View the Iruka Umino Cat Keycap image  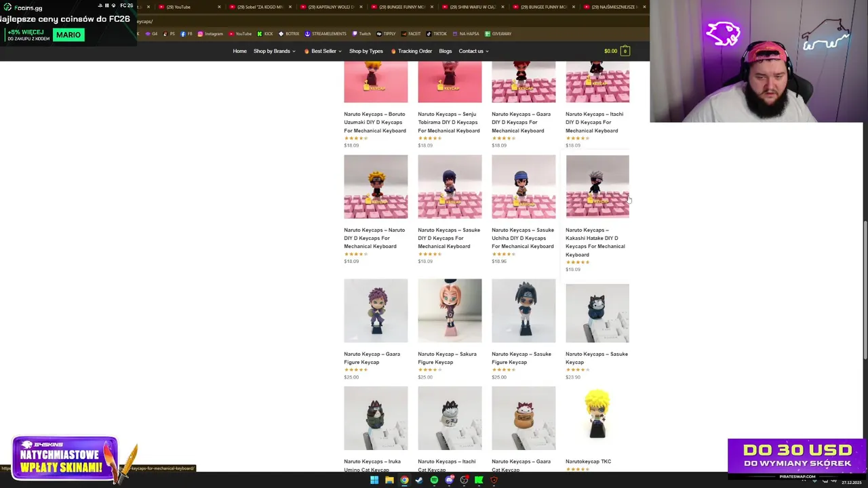click(x=376, y=418)
